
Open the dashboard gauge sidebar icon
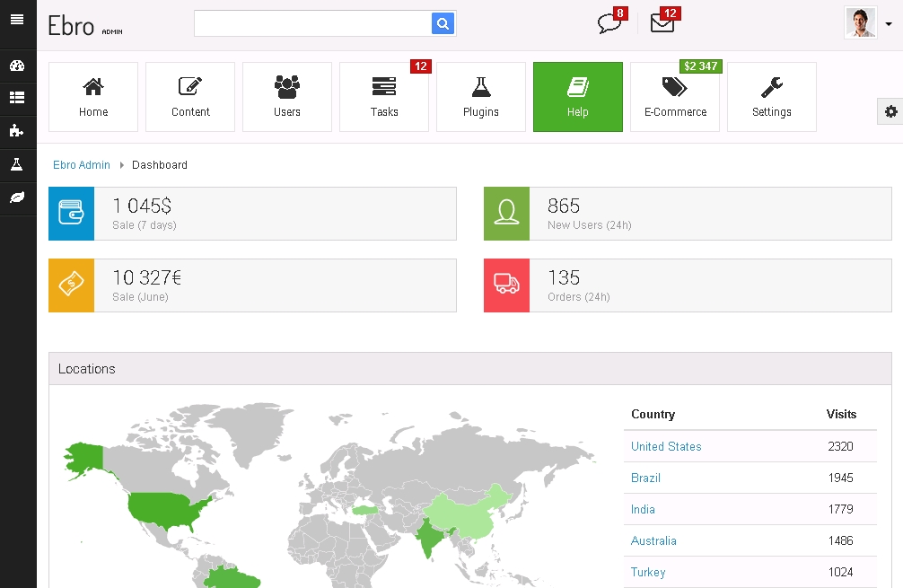(17, 66)
